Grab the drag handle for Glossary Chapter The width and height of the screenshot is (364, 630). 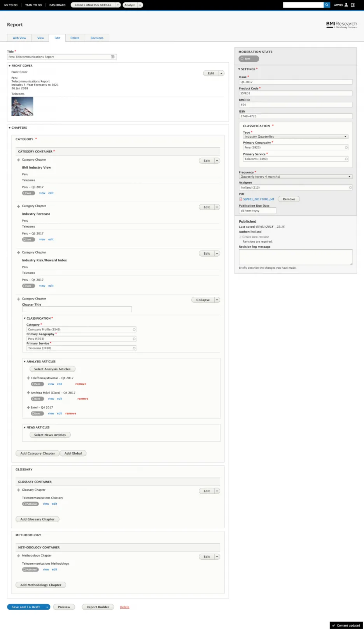[x=18, y=490]
